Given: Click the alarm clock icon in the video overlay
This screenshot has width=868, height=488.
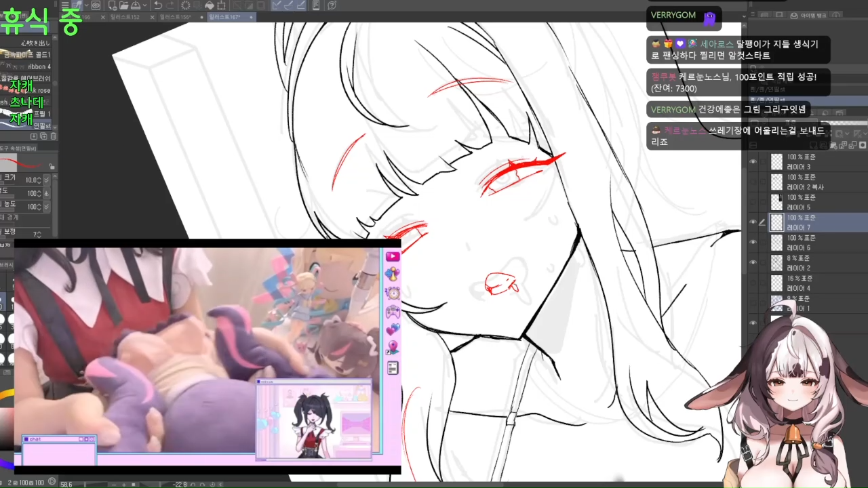Looking at the screenshot, I should click(x=392, y=293).
